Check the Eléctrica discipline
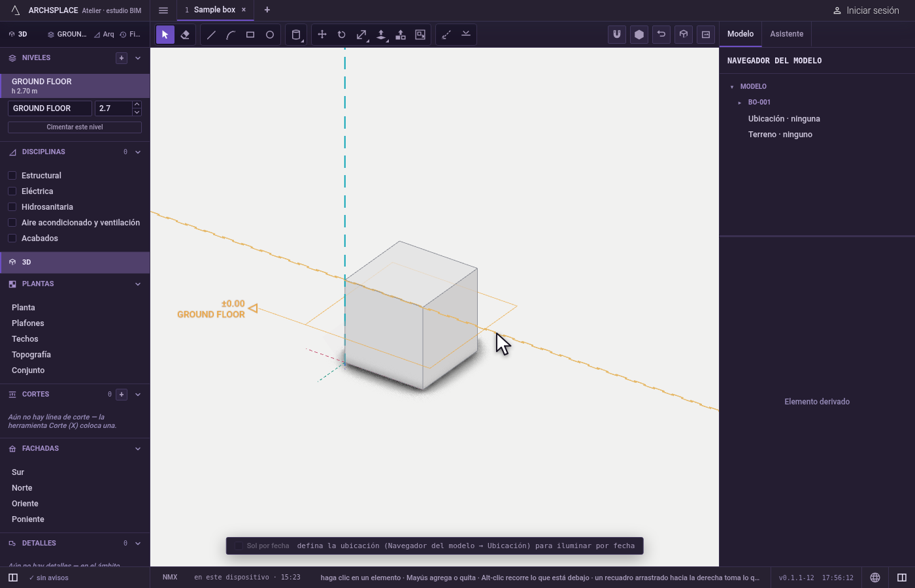Screen dimensions: 915x588 [x=12, y=191]
